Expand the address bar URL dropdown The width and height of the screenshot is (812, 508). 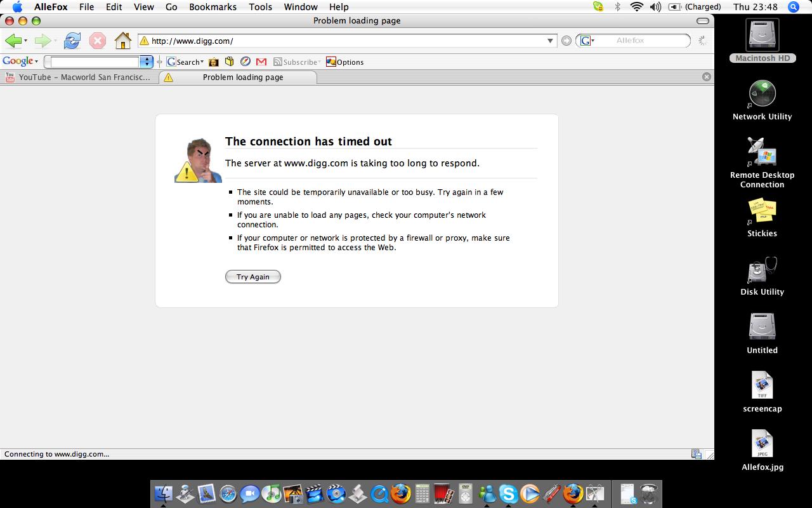point(550,41)
